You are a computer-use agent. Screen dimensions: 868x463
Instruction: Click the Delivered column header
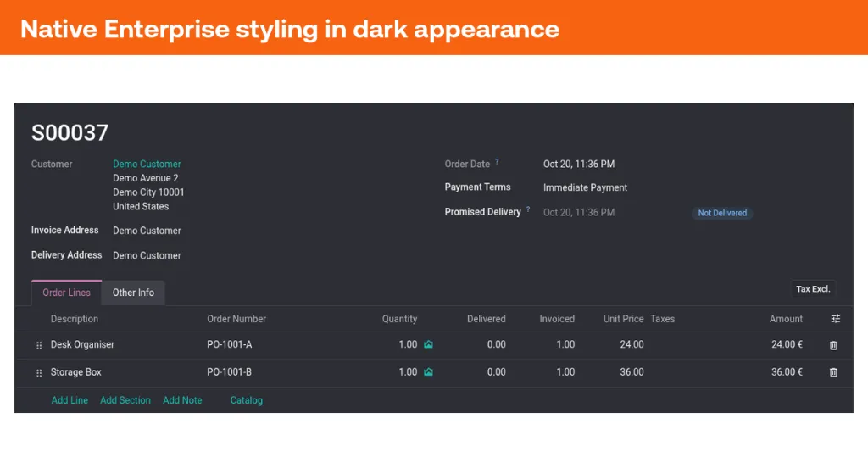tap(486, 319)
